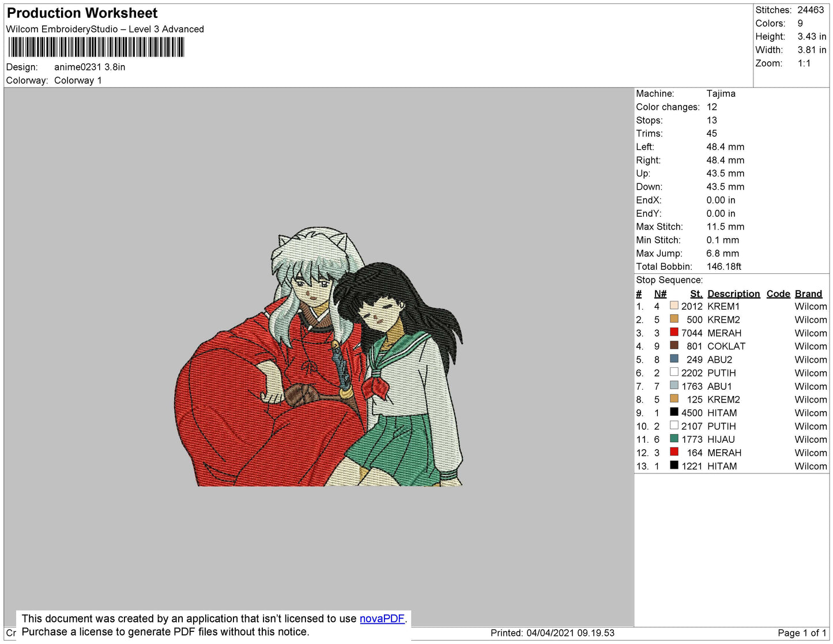This screenshot has width=833, height=644.
Task: Click the 'Printed: 04/04/2021 09.19.53' footer text
Action: point(552,632)
